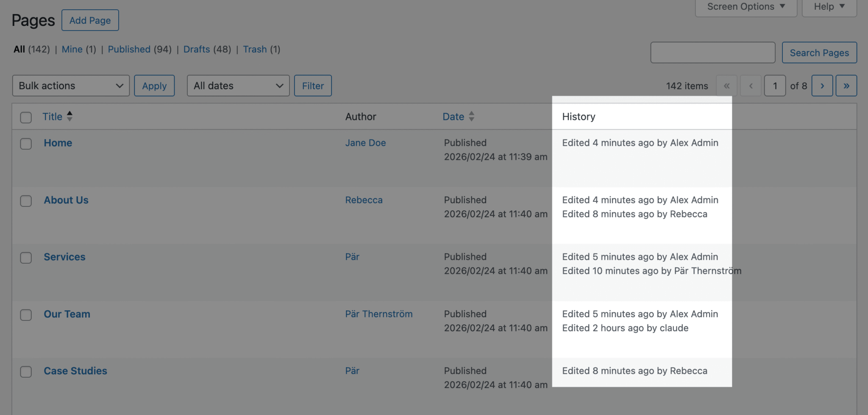
Task: Open the Trash pages view
Action: coord(255,49)
